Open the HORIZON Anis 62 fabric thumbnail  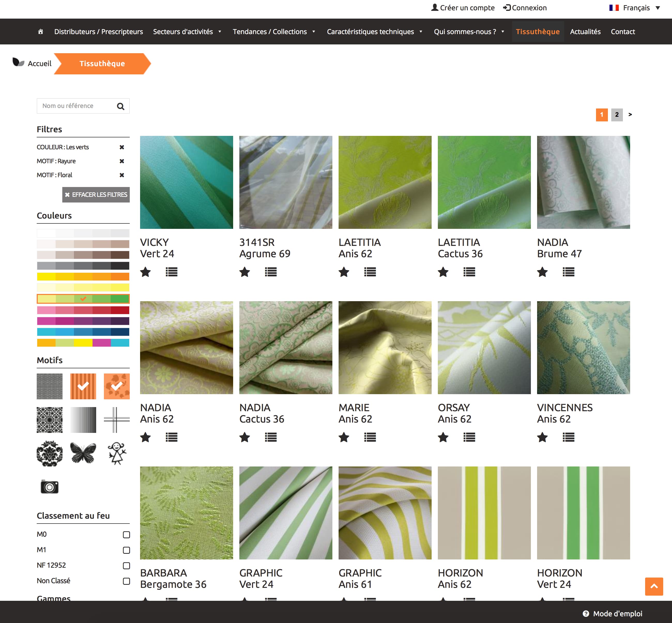484,513
